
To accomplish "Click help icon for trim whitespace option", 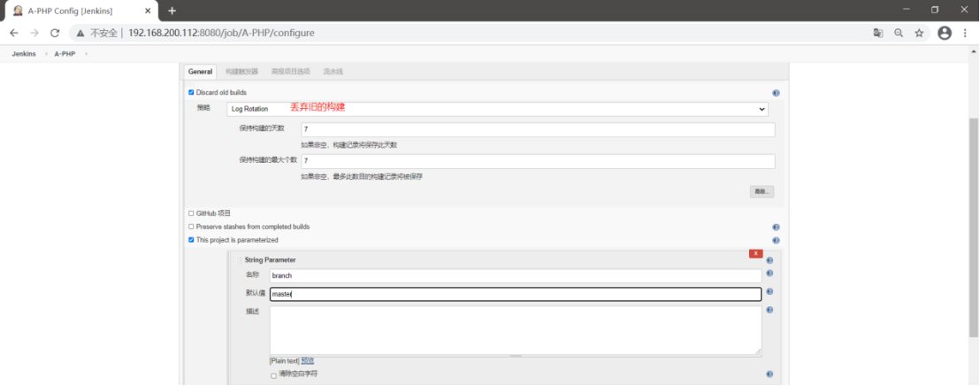I will pyautogui.click(x=769, y=374).
